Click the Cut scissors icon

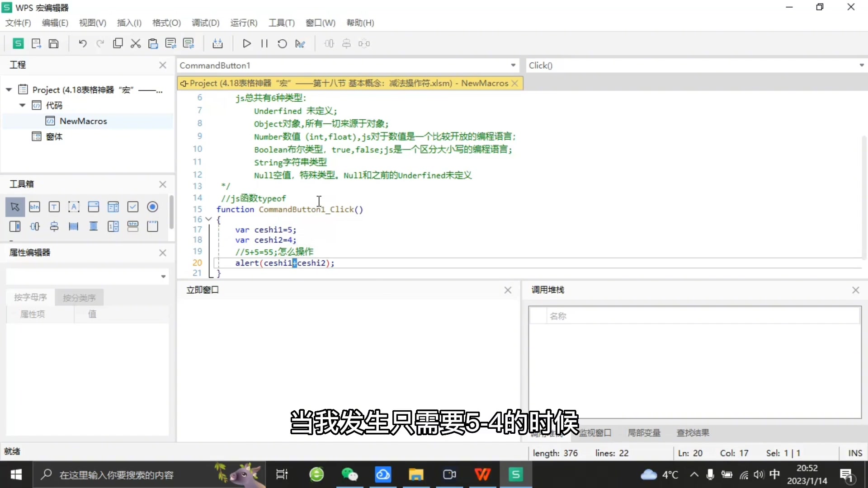click(x=135, y=43)
